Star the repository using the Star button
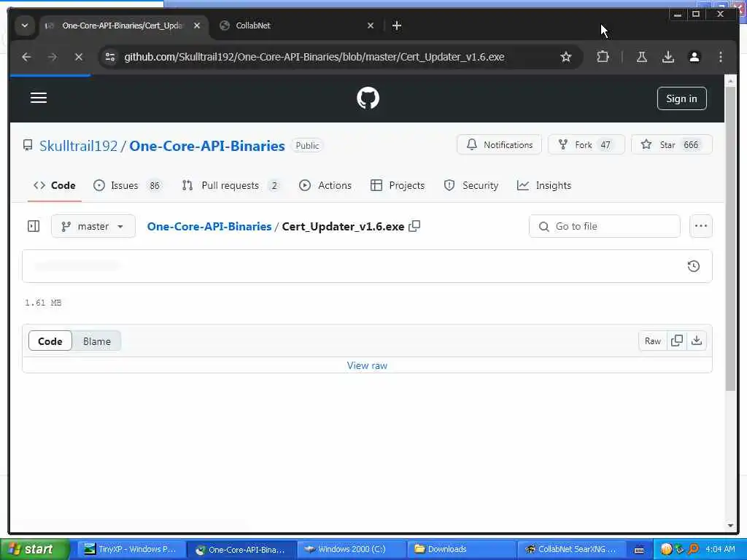 pyautogui.click(x=671, y=145)
